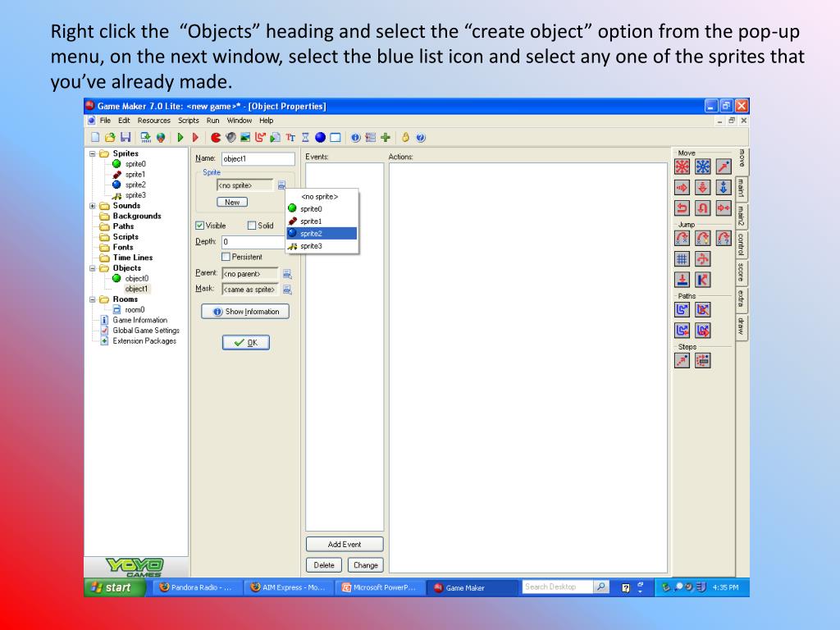Click the Depth value field
840x630 pixels.
[253, 242]
